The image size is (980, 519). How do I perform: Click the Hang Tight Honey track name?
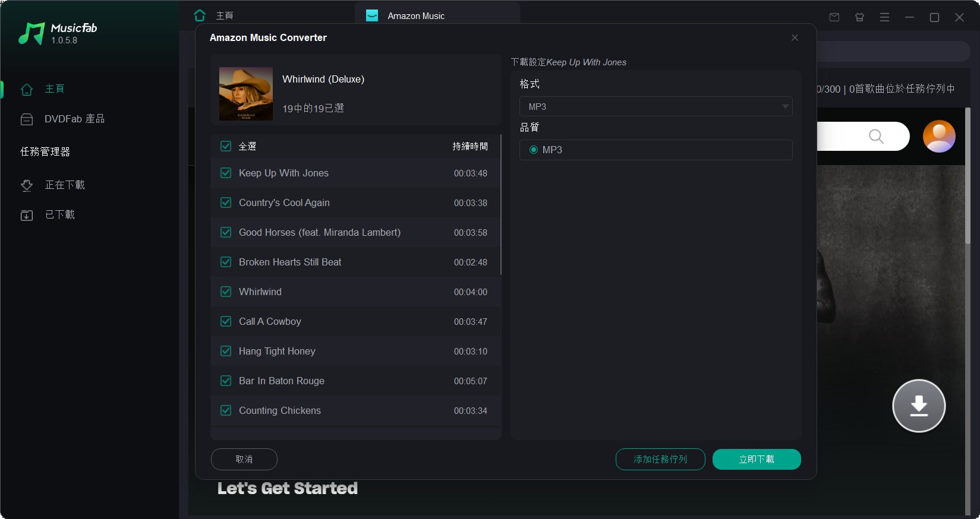coord(277,351)
